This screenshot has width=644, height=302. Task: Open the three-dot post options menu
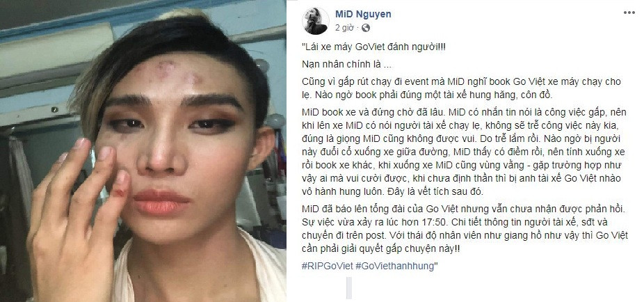(629, 13)
